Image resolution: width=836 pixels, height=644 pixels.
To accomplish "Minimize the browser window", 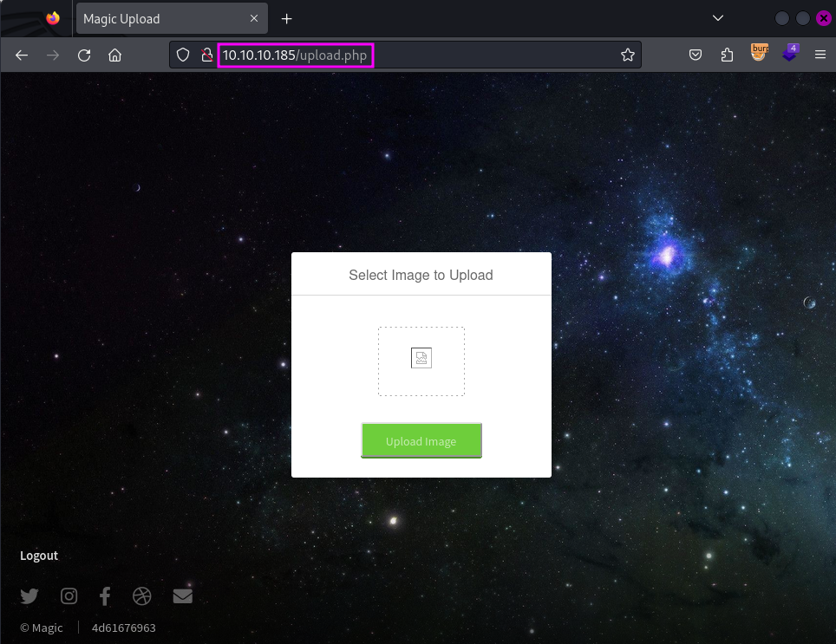I will pyautogui.click(x=781, y=19).
